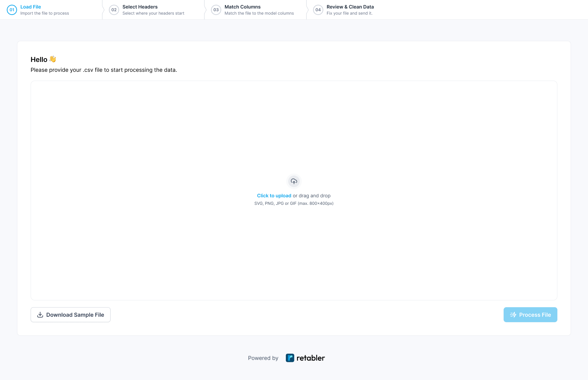Click the download arrow icon in Download Sample File
This screenshot has width=588, height=380.
[40, 315]
